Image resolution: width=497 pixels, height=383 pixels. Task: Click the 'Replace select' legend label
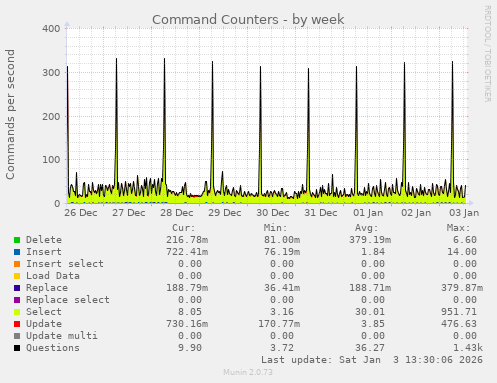[68, 300]
